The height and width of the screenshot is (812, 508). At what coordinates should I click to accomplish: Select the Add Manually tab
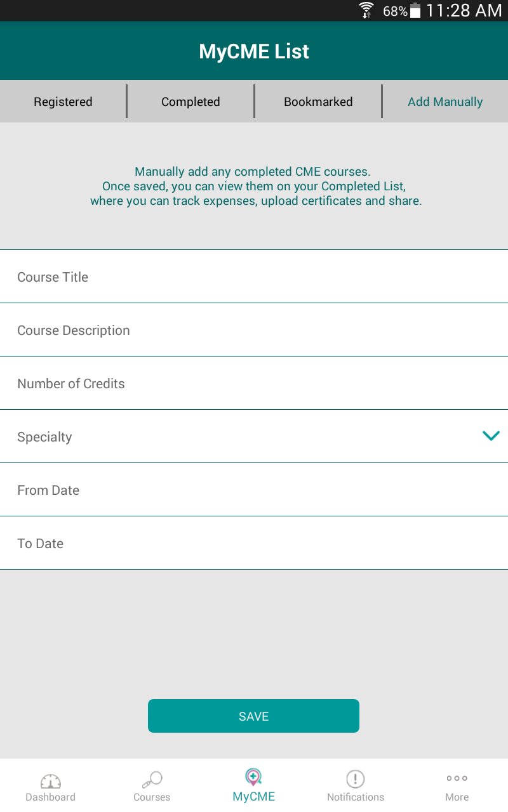445,101
